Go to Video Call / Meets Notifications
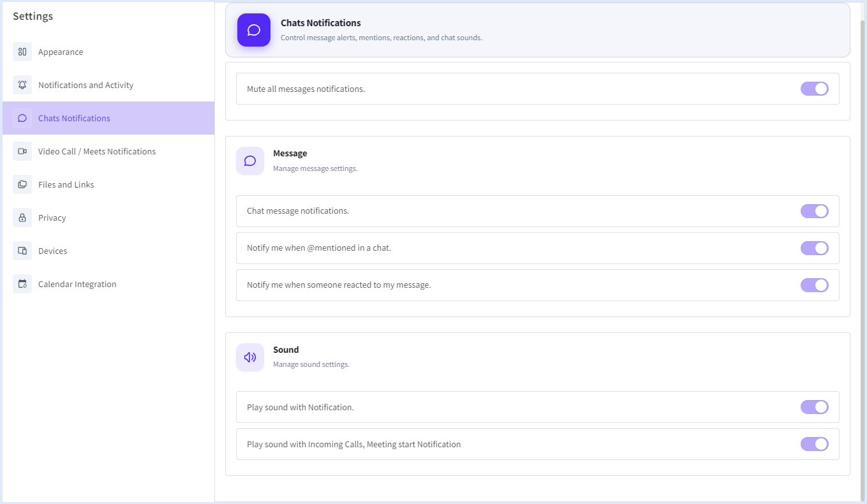The width and height of the screenshot is (867, 504). pos(108,151)
